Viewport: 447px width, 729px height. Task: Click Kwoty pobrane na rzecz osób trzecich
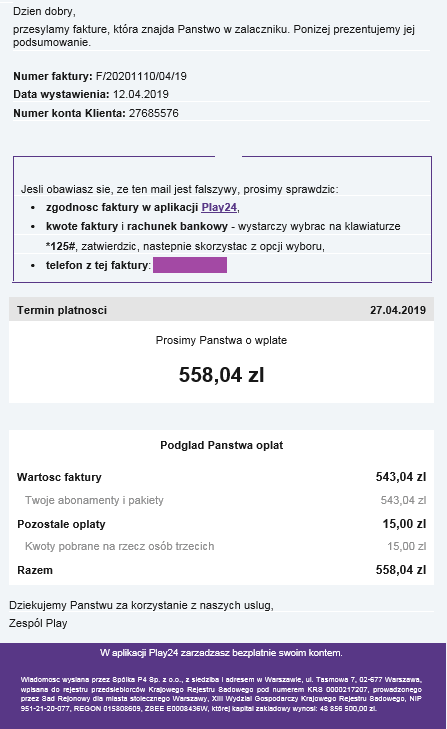coord(120,546)
